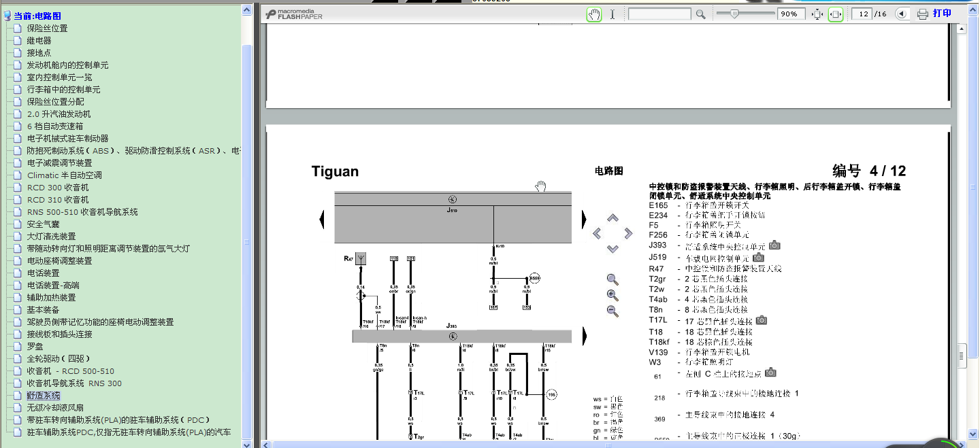Open the 防抱死制动系统（ABS）entry
This screenshot has height=448, width=980.
click(x=134, y=150)
